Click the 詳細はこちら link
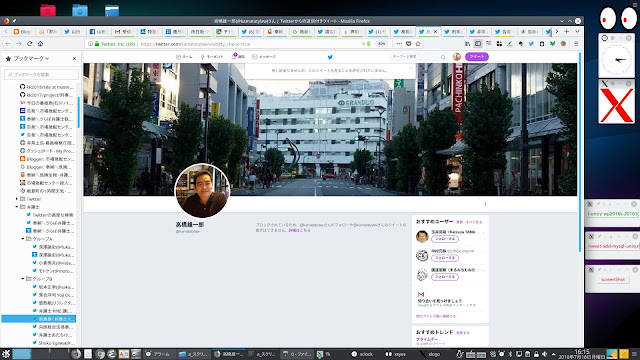 (x=299, y=231)
